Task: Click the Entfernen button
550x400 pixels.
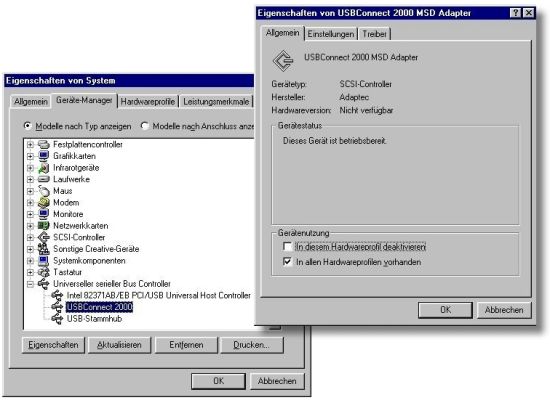Action: 186,345
